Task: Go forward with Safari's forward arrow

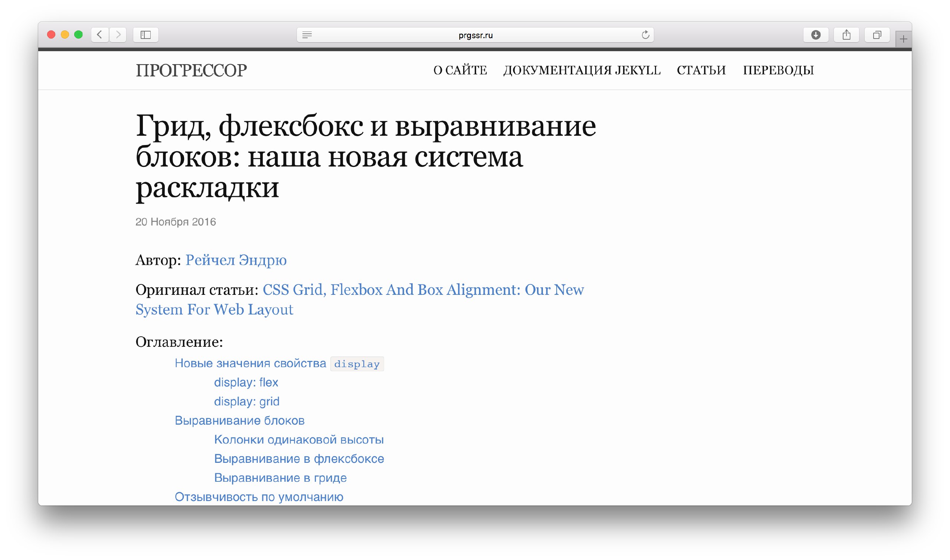Action: click(x=118, y=35)
